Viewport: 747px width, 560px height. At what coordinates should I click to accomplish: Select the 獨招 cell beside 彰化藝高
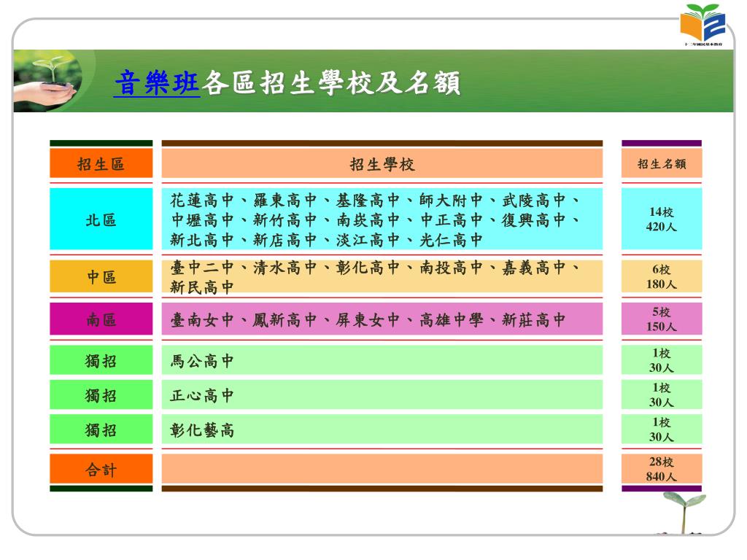(101, 429)
